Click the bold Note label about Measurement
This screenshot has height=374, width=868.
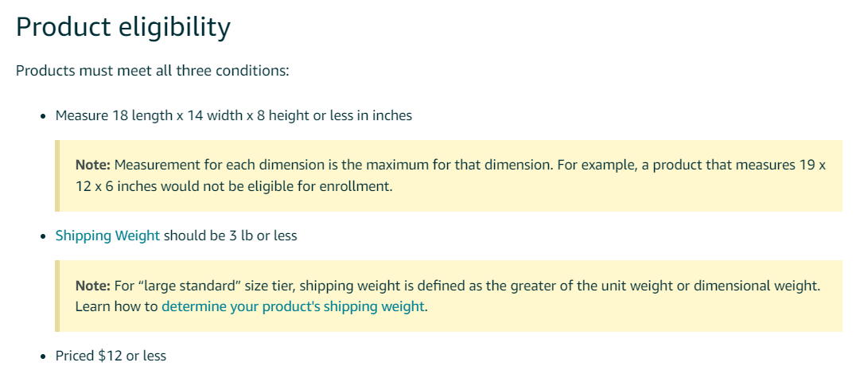pyautogui.click(x=93, y=165)
